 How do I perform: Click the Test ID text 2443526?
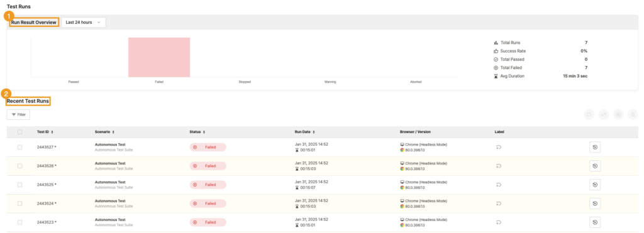click(45, 166)
